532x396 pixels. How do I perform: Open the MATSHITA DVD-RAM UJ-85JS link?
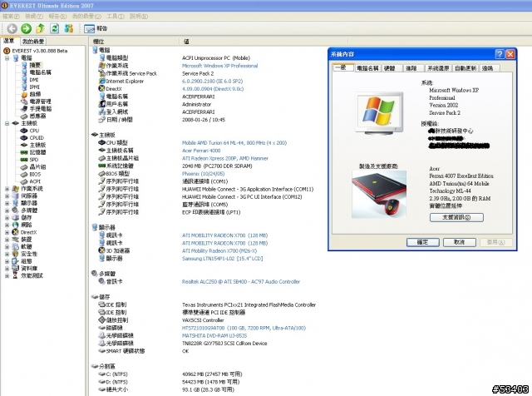click(214, 335)
